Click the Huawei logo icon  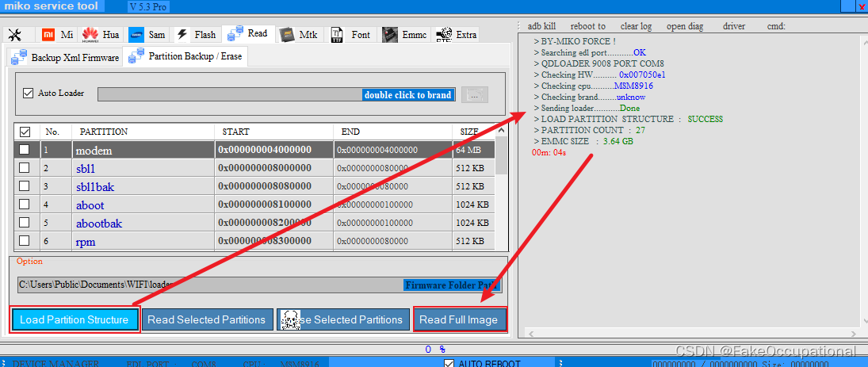90,34
